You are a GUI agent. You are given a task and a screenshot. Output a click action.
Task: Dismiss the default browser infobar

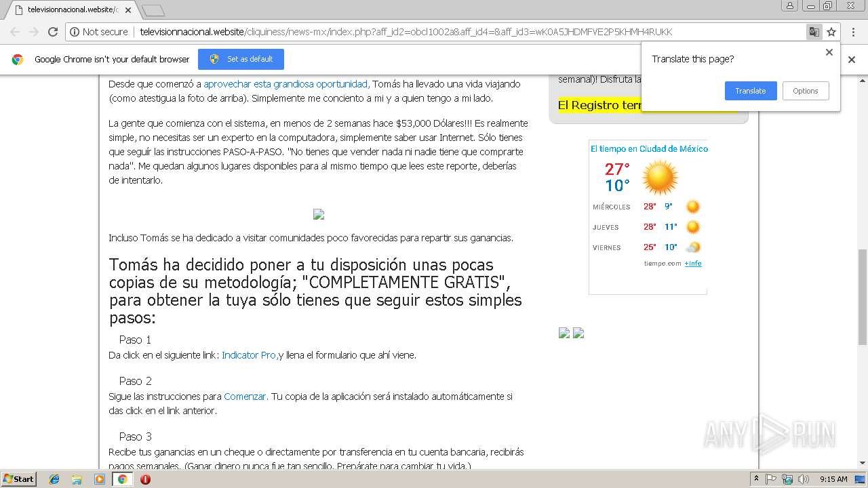[852, 60]
